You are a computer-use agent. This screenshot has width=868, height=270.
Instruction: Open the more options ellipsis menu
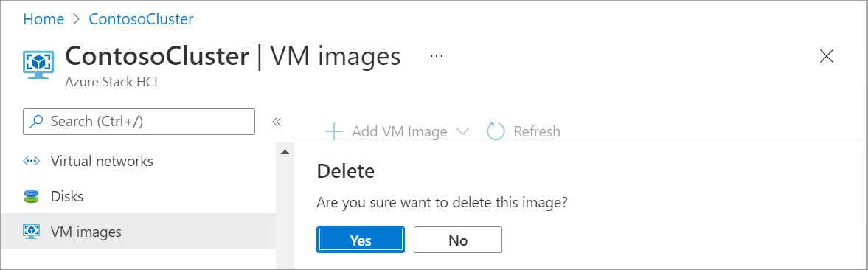(437, 56)
